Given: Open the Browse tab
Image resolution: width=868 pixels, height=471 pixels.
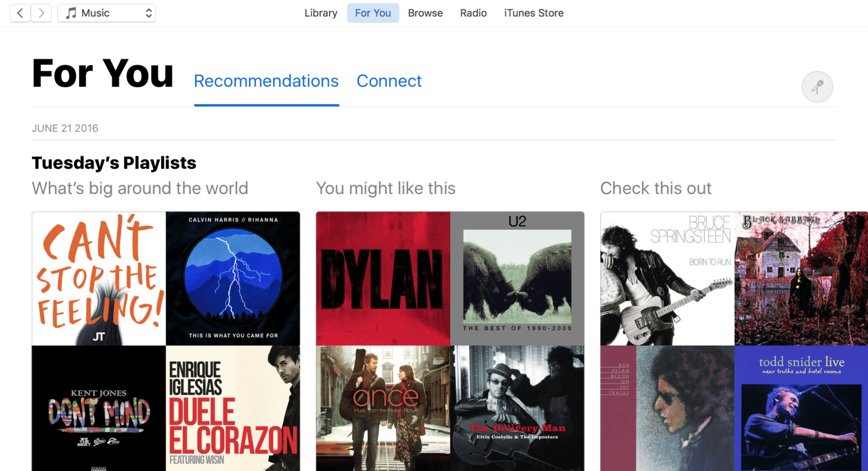Looking at the screenshot, I should [x=425, y=13].
